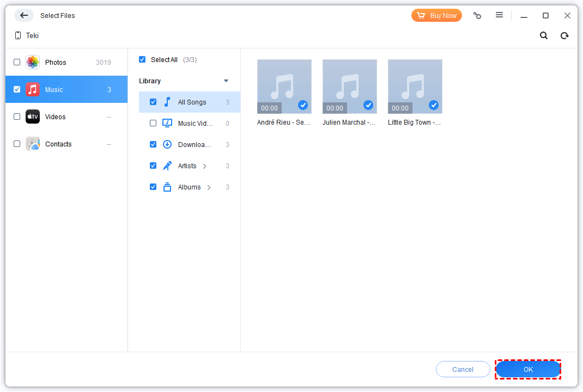Deselect the Albums checkbox

153,187
